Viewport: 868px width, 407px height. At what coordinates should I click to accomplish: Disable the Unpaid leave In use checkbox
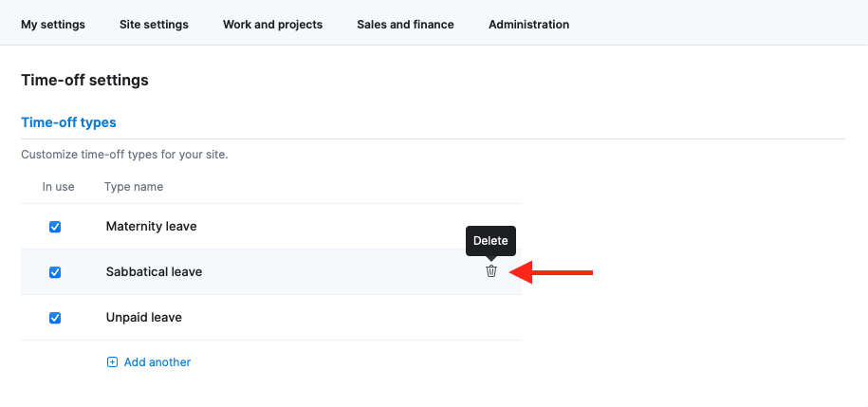(55, 318)
